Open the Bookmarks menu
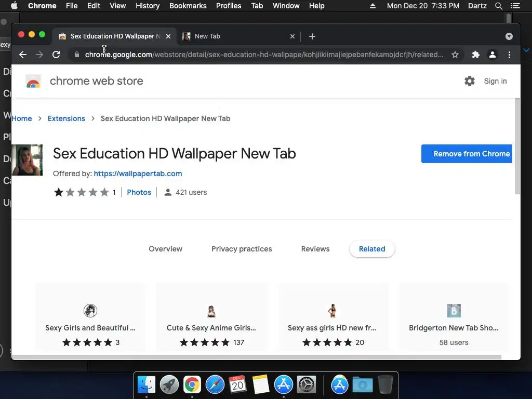 coord(188,6)
